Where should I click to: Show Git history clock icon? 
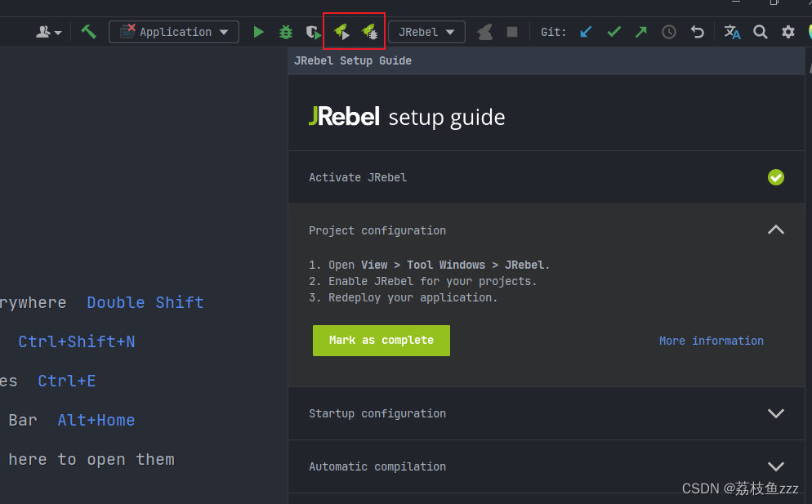(669, 32)
